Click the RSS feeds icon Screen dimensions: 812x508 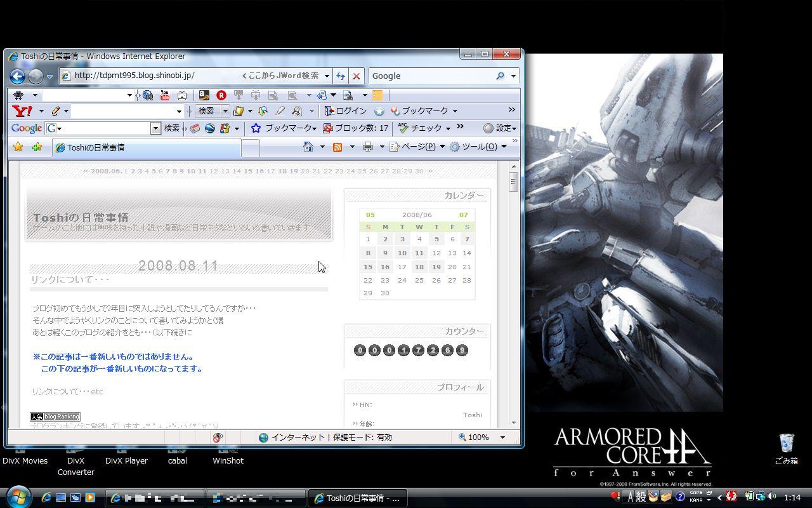(x=337, y=147)
